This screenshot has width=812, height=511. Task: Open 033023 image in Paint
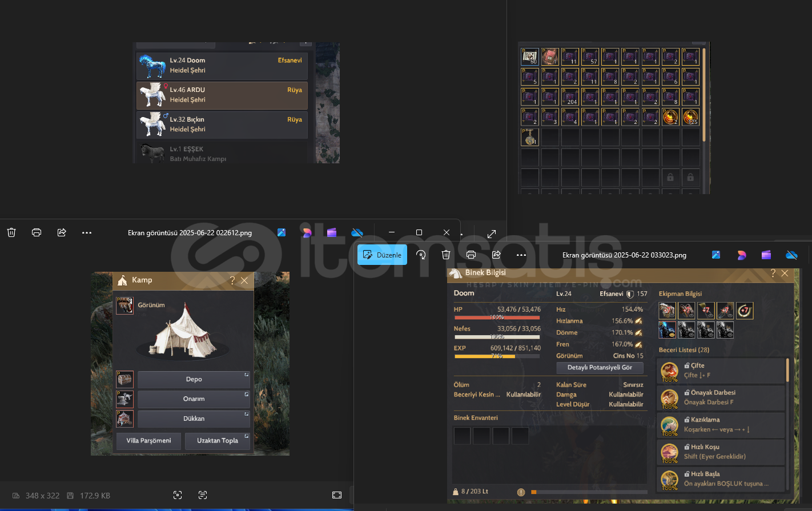(716, 255)
